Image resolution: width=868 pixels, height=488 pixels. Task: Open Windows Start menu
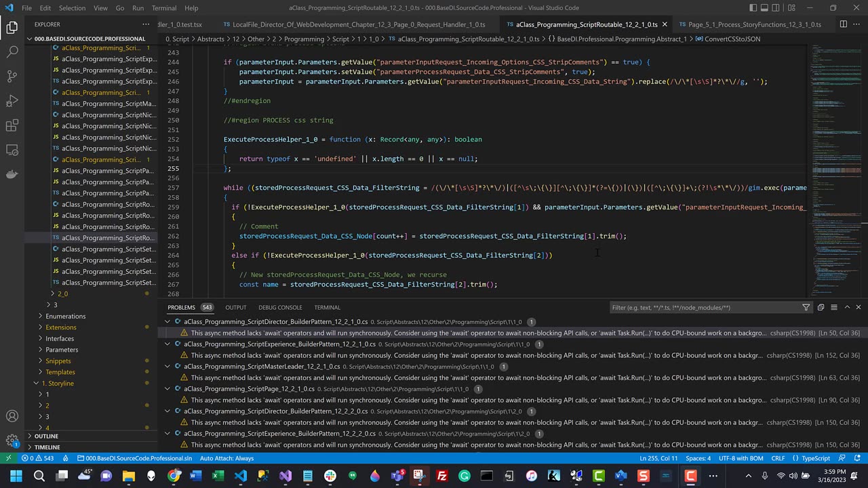(16, 476)
